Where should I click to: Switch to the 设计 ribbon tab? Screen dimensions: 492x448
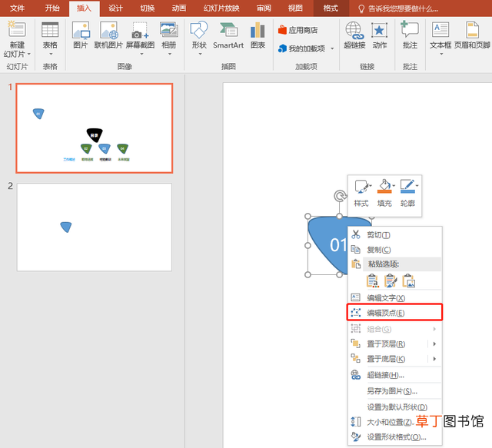pos(115,8)
